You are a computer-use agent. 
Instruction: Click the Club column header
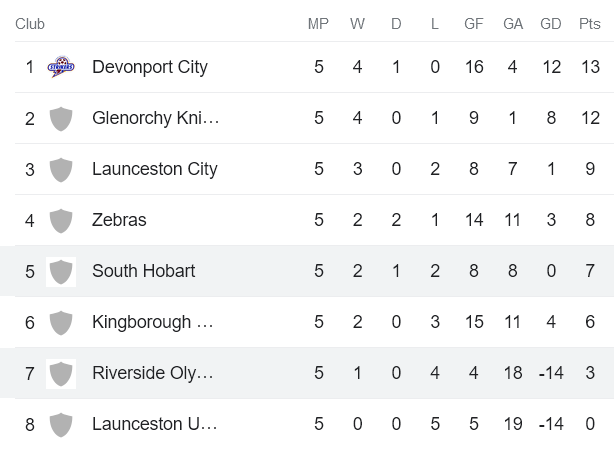(30, 24)
